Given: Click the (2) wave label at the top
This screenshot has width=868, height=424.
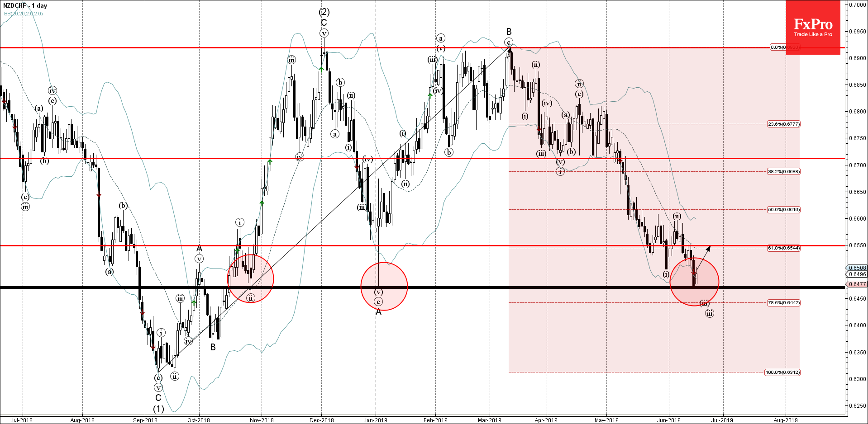Looking at the screenshot, I should point(324,12).
